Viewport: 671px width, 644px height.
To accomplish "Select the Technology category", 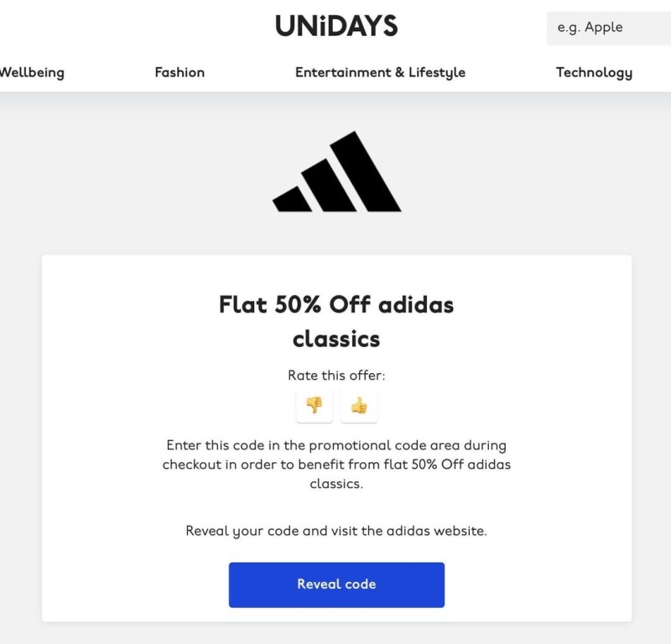I will pyautogui.click(x=594, y=72).
